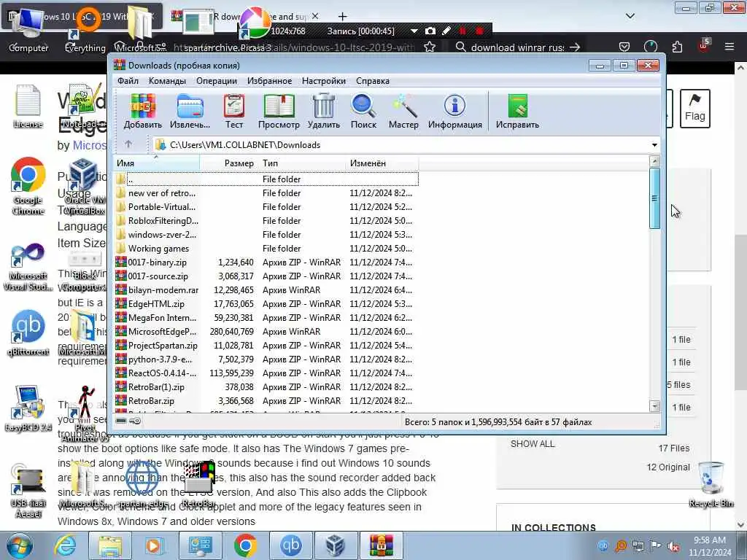This screenshot has width=747, height=560.
Task: Open Google Chrome from the taskbar
Action: point(245,545)
